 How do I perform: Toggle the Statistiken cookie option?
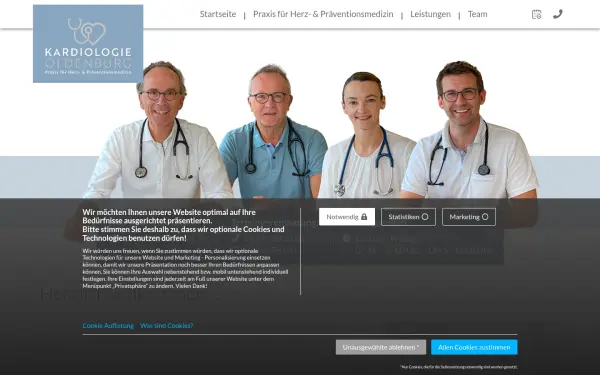[x=408, y=217]
